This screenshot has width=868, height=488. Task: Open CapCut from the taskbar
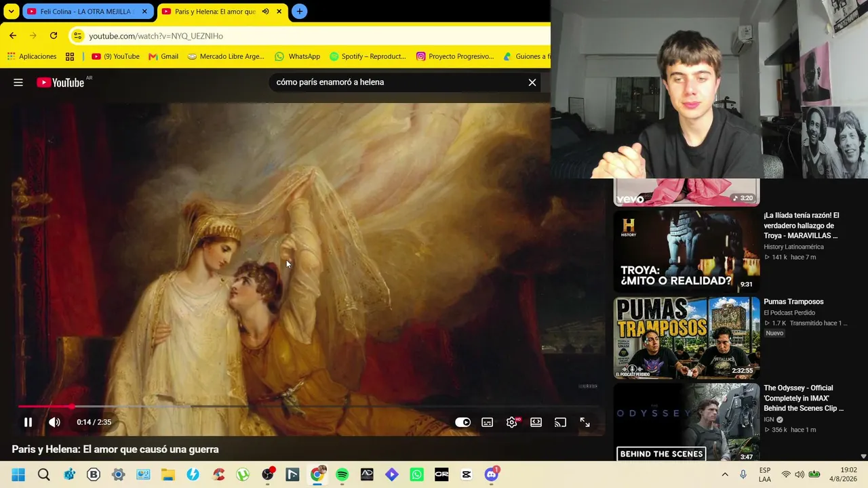[467, 474]
